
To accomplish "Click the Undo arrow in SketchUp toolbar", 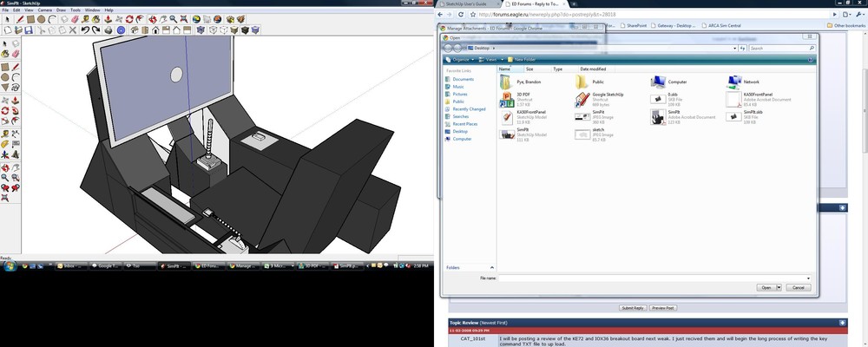I will click(x=85, y=29).
